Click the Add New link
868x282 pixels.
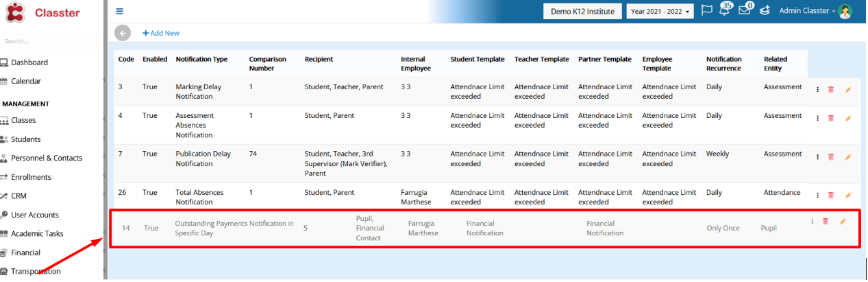point(161,33)
